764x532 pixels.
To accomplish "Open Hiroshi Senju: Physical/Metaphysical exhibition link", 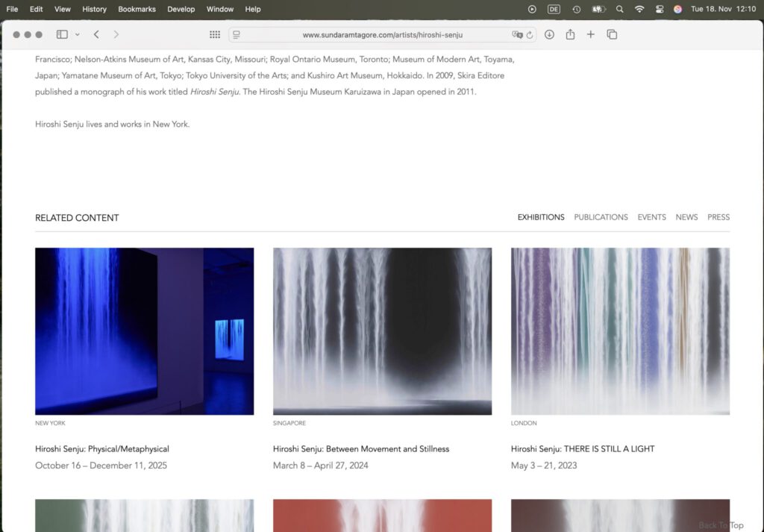I will pos(102,449).
